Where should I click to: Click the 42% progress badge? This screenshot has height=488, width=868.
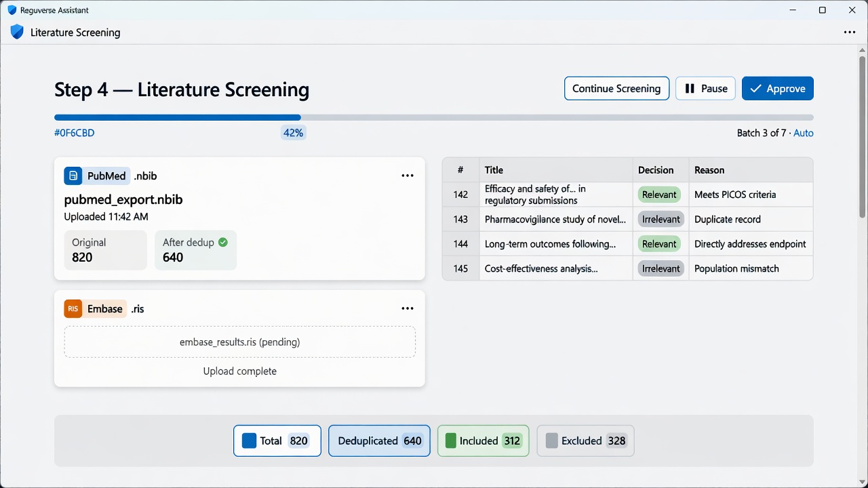[x=293, y=133]
